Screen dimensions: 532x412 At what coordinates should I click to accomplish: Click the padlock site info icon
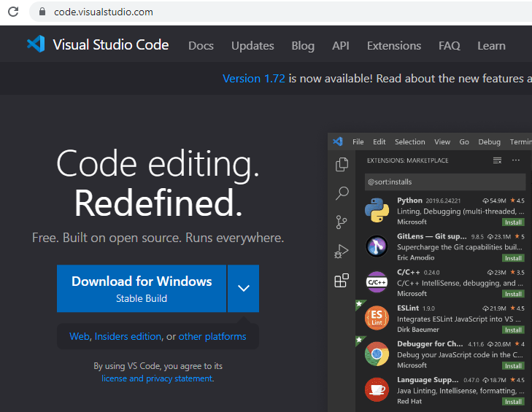pyautogui.click(x=42, y=12)
